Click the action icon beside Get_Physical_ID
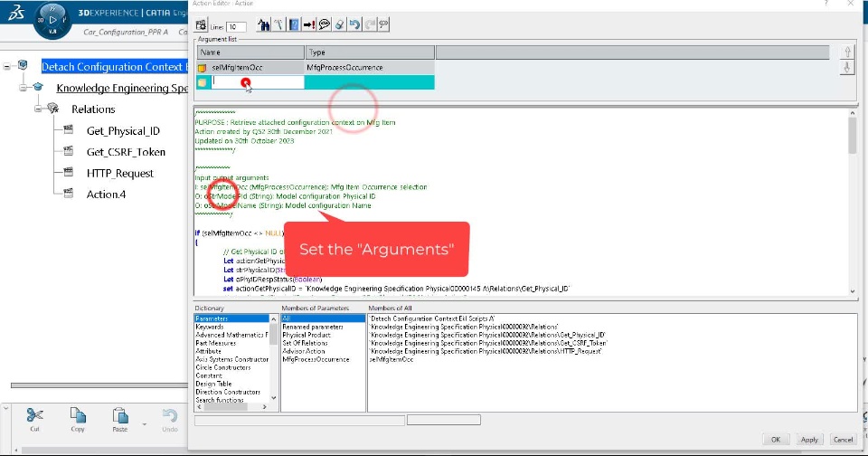The width and height of the screenshot is (868, 456). coord(69,129)
